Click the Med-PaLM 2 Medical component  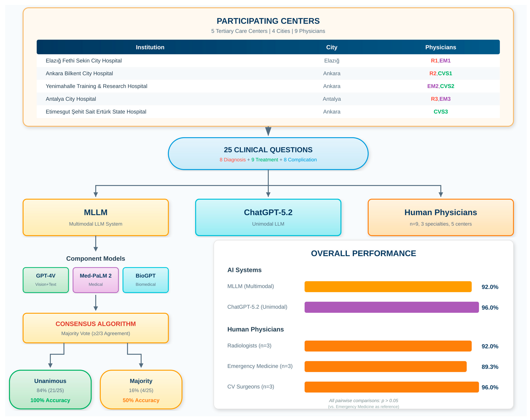(x=96, y=280)
